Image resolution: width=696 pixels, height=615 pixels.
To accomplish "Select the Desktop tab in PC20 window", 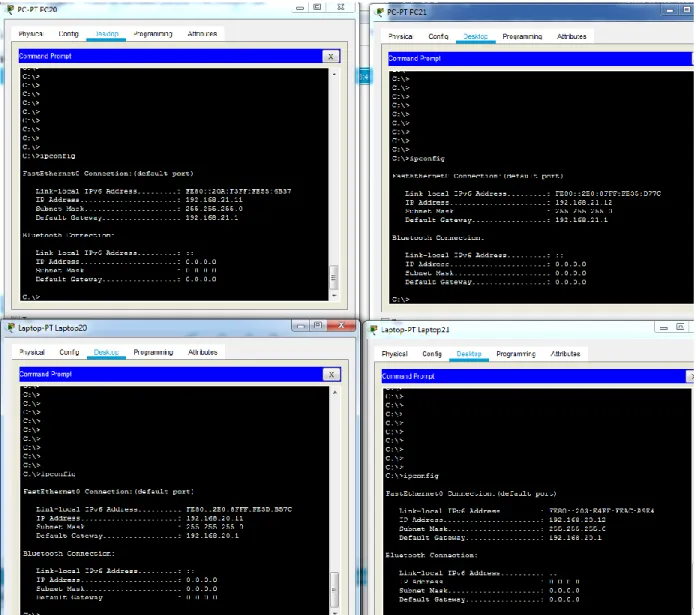I will 107,34.
